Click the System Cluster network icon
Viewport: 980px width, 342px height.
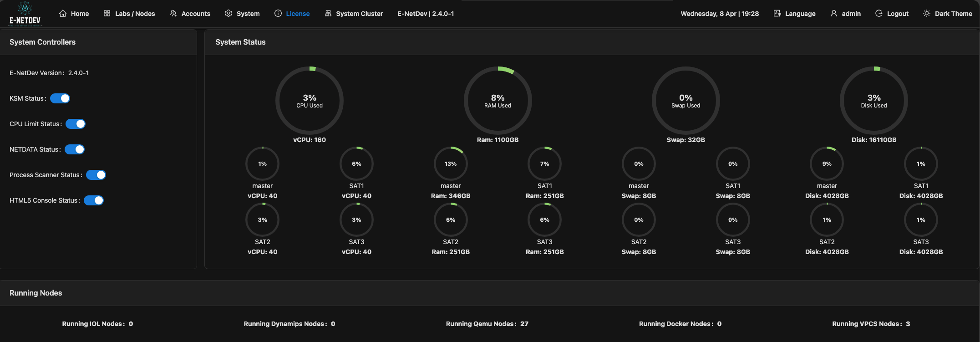click(x=328, y=13)
